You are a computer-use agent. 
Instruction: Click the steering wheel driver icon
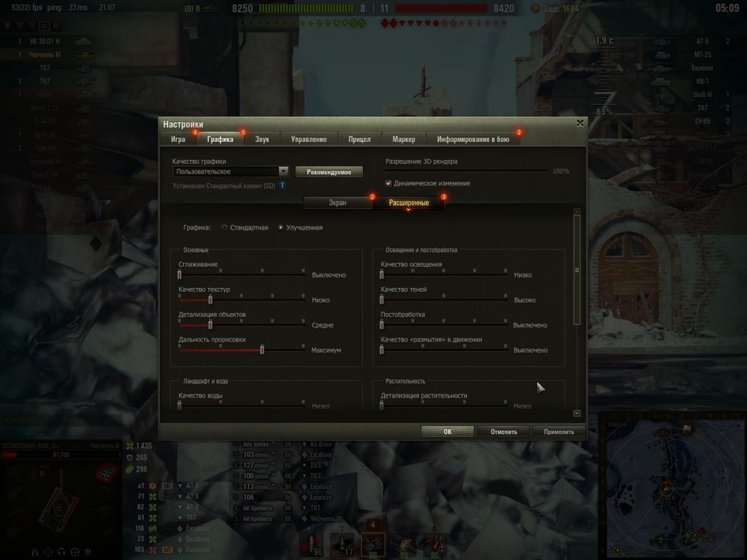pyautogui.click(x=75, y=551)
